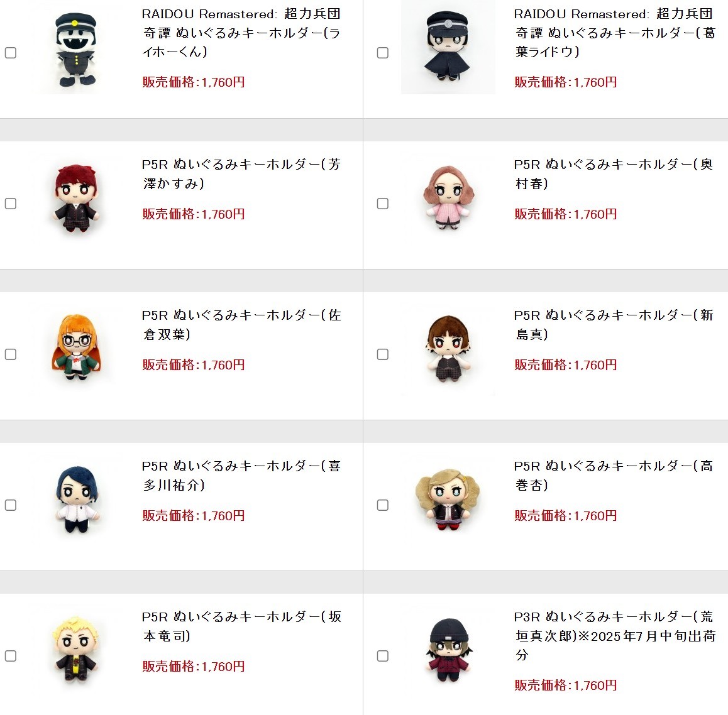Open the P5R 新島真 product title link

614,325
